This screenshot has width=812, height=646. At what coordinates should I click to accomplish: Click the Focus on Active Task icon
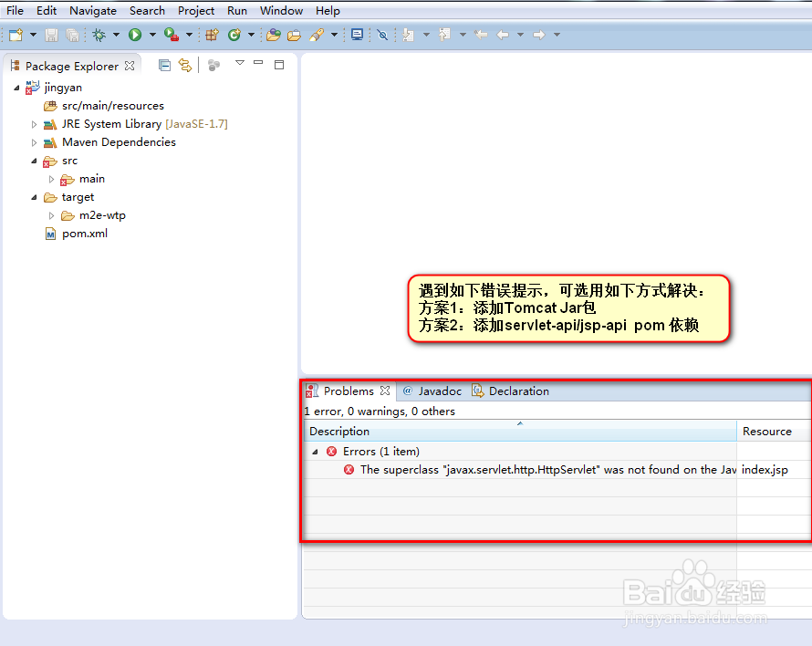pyautogui.click(x=213, y=66)
